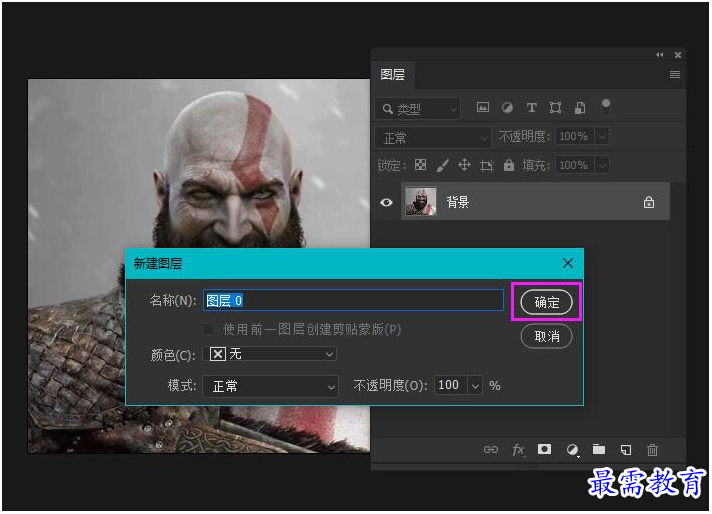Click the type layer filter icon
This screenshot has width=712, height=514.
coord(531,108)
